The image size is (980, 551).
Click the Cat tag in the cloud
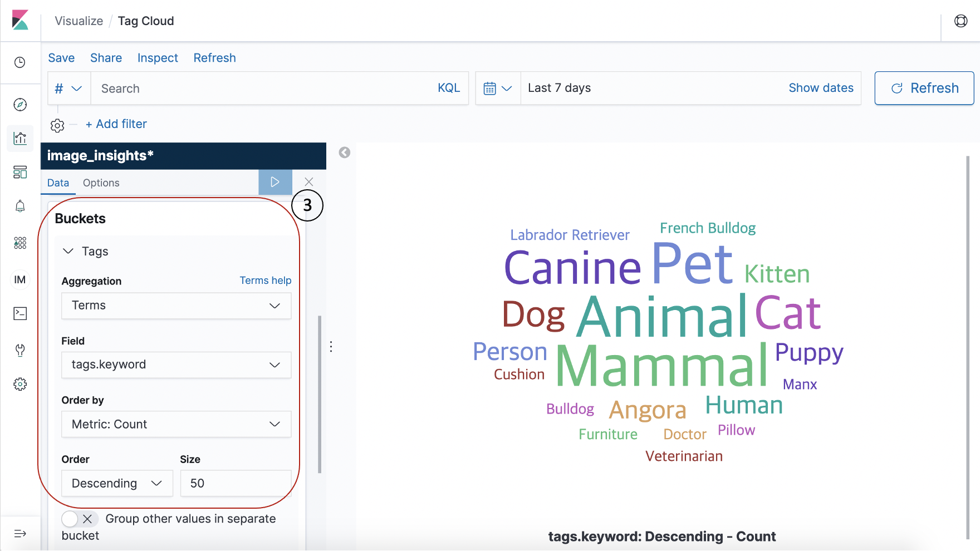click(788, 313)
